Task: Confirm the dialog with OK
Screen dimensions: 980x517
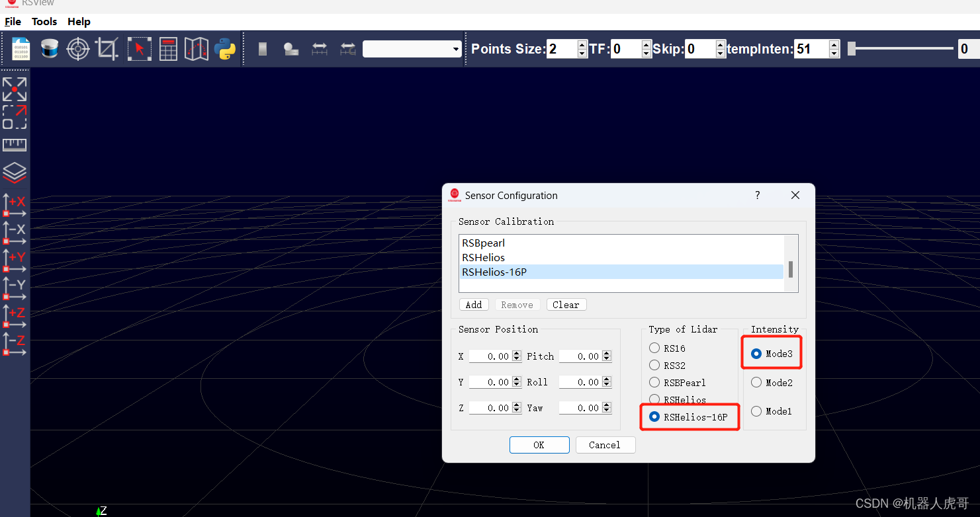Action: pos(539,445)
